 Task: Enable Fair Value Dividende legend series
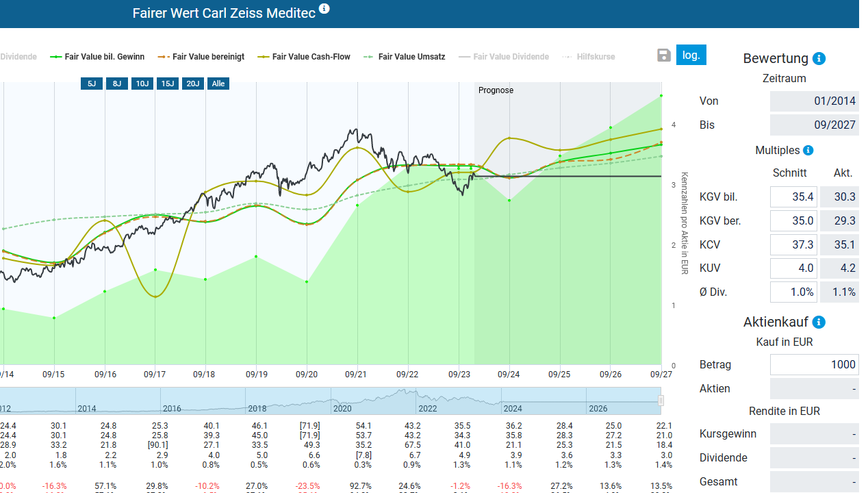click(x=504, y=57)
